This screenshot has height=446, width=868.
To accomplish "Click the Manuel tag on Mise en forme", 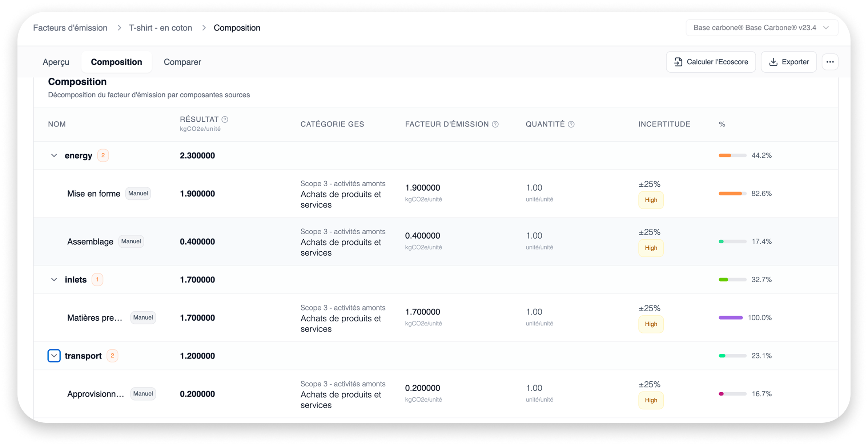I will pyautogui.click(x=138, y=194).
